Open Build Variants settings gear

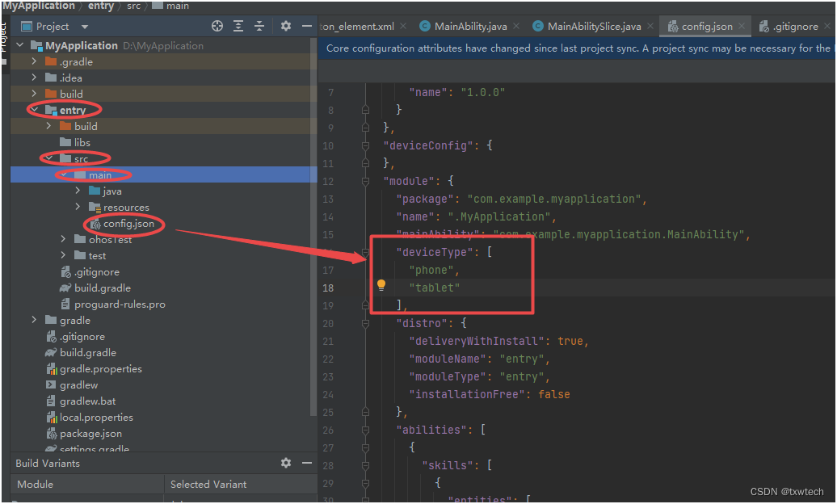[286, 463]
